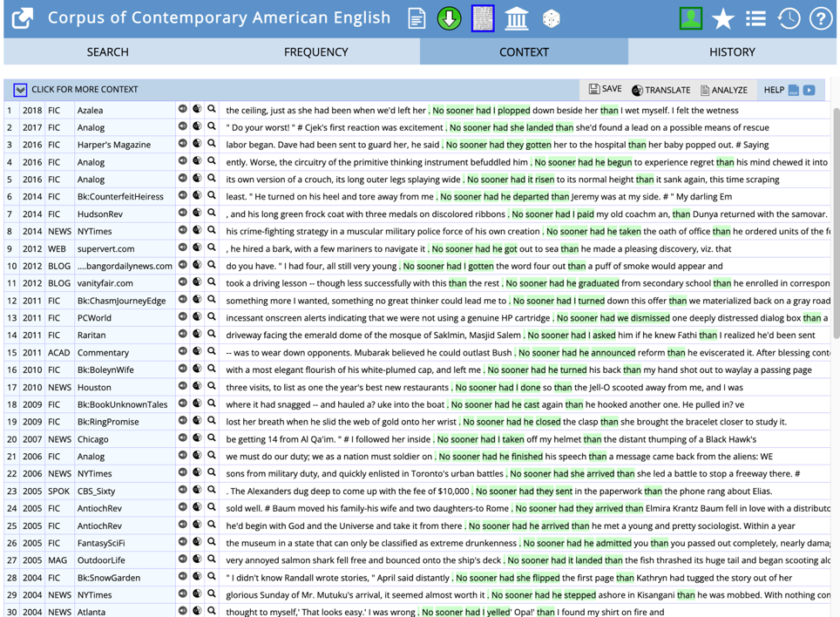Screen dimensions: 840x617
Task: Open source Harper's Magazine
Action: pyautogui.click(x=114, y=145)
